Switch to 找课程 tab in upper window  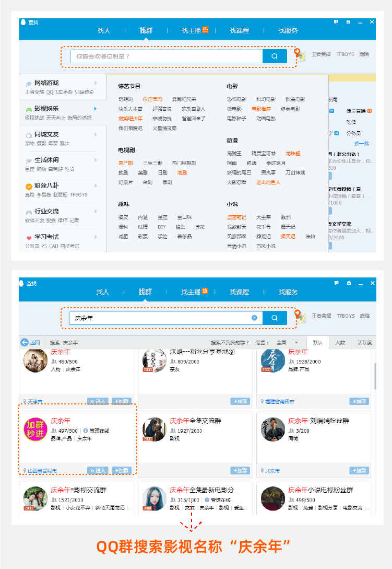click(x=240, y=30)
